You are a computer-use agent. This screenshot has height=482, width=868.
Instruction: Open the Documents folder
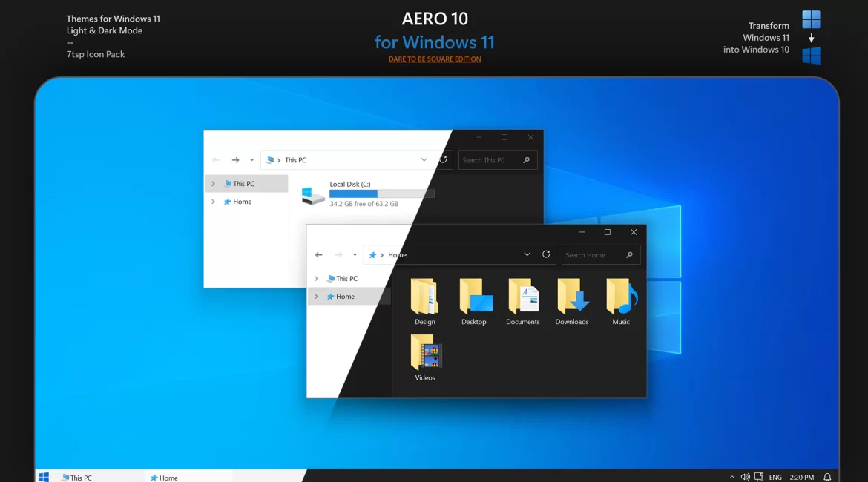click(x=523, y=297)
